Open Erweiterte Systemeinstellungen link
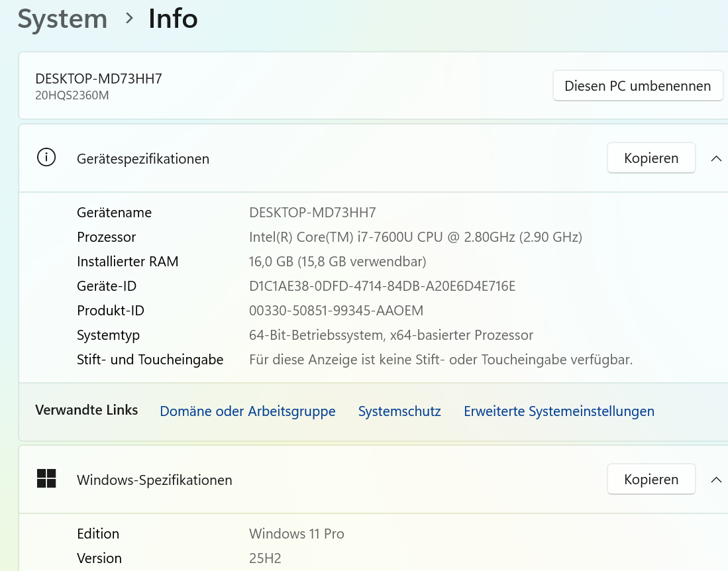This screenshot has height=571, width=728. [x=559, y=411]
